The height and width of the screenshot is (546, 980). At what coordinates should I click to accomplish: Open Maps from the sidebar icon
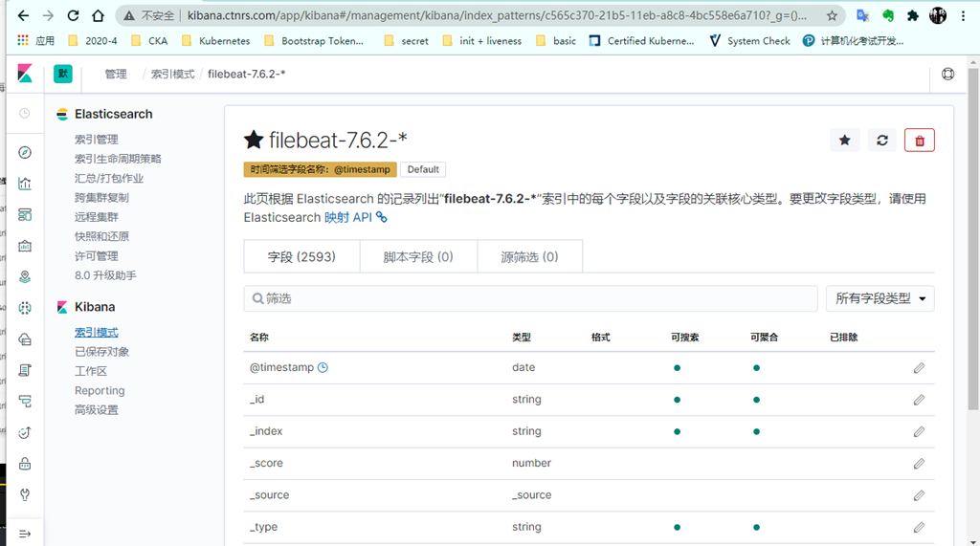24,276
